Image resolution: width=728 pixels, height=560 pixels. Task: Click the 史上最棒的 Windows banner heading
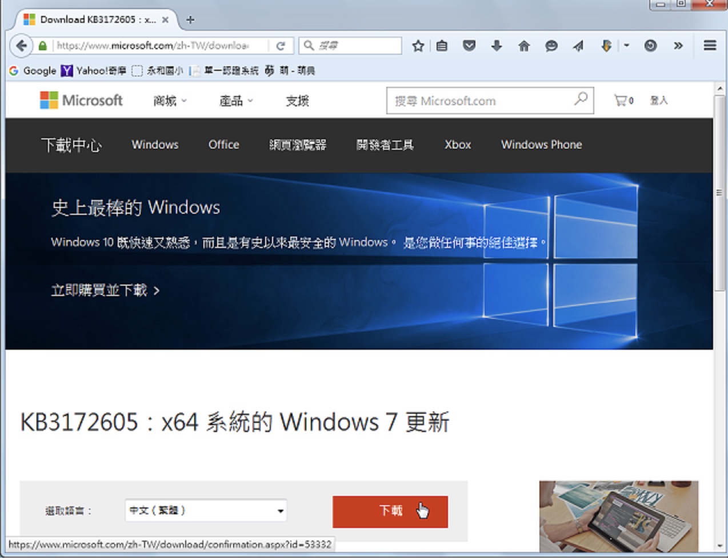(x=136, y=207)
